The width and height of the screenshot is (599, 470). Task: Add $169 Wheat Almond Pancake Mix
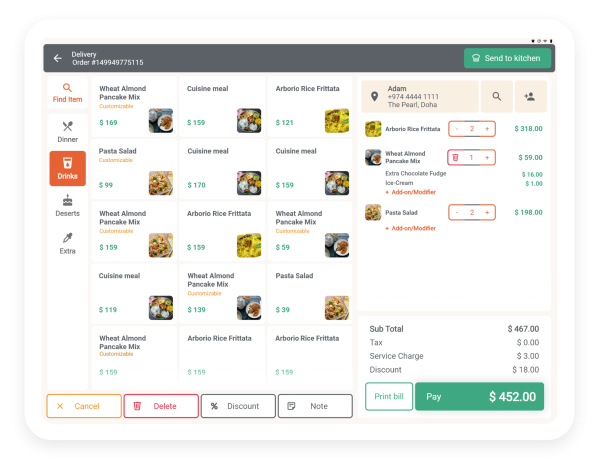click(x=134, y=107)
